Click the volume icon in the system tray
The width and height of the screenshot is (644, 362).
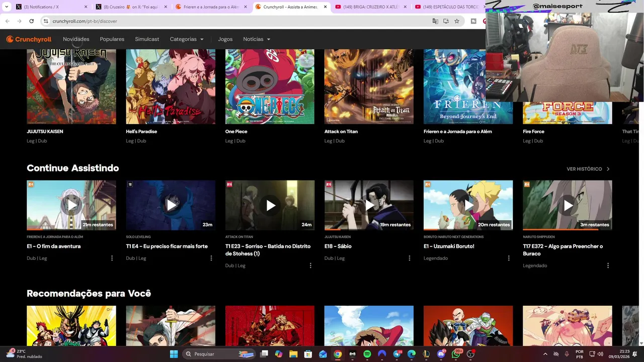(x=600, y=354)
